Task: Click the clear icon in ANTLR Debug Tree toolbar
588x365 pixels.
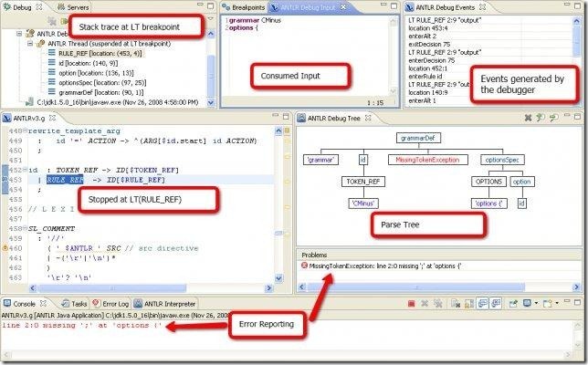Action: [x=528, y=118]
